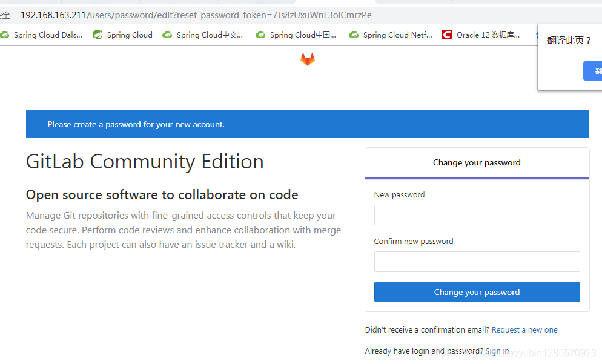Open the Spring Cloud中文... bookmark

[x=203, y=35]
